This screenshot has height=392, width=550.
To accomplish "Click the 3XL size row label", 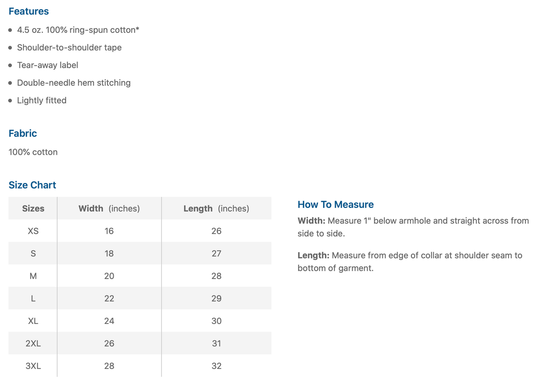I will [x=33, y=366].
